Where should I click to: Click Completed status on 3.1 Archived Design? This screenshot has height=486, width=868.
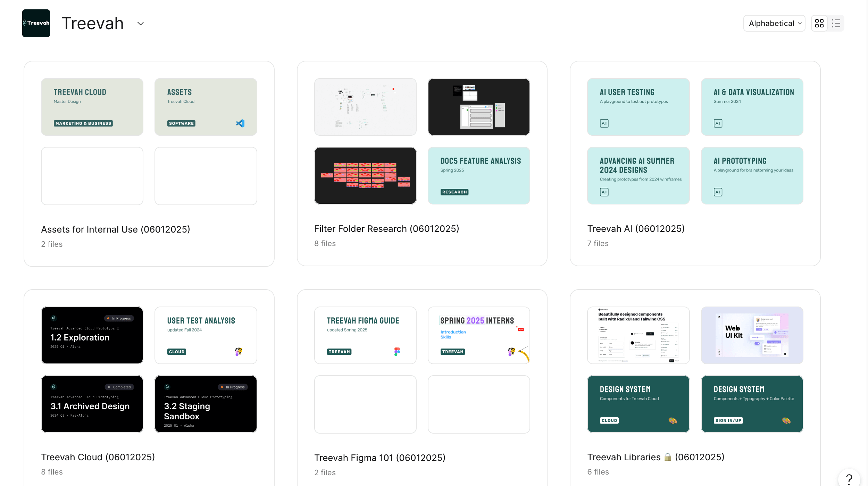point(119,387)
